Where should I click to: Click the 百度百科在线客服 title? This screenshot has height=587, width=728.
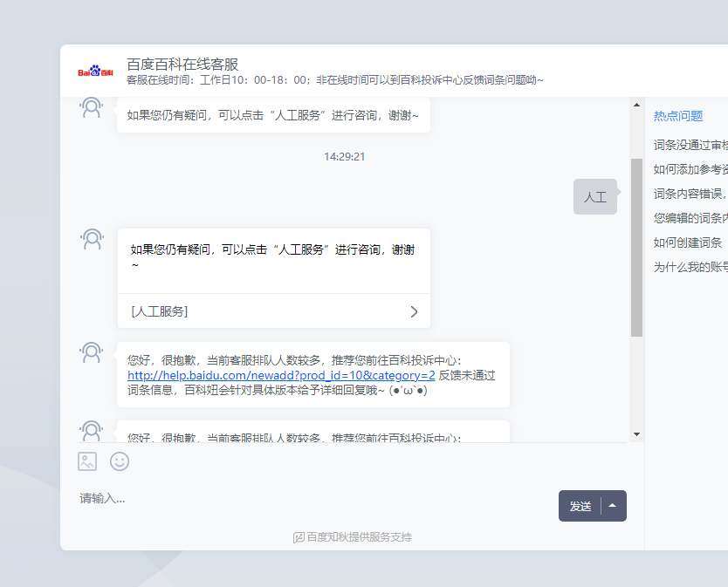coord(182,64)
